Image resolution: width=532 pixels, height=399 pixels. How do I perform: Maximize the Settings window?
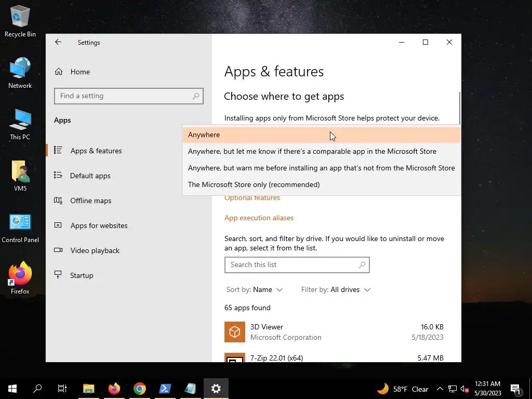[x=425, y=42]
